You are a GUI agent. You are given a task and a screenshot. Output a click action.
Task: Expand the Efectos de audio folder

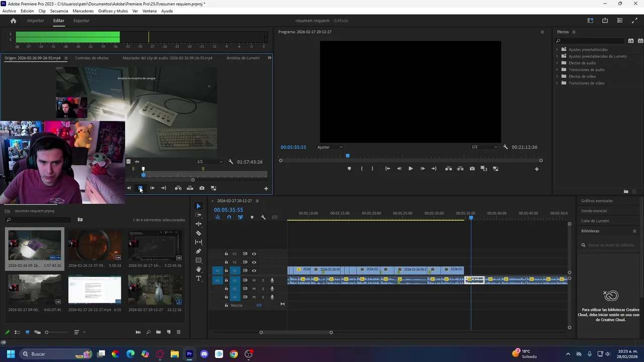[x=557, y=63]
